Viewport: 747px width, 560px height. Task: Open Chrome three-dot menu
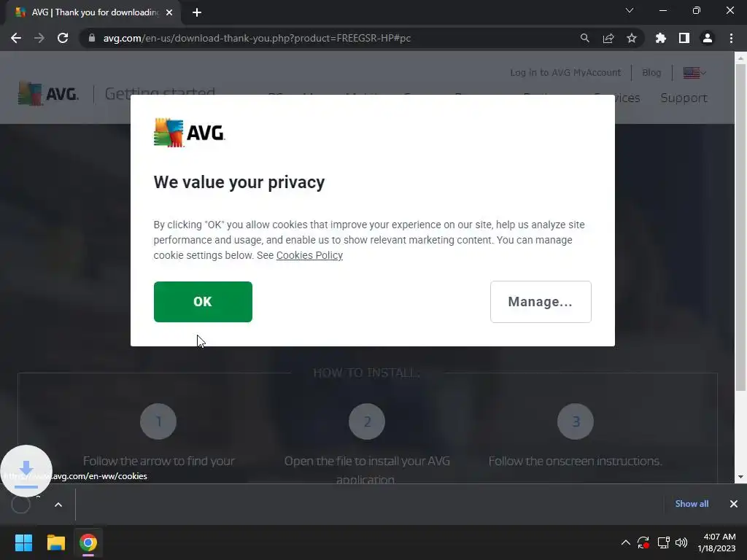tap(731, 38)
